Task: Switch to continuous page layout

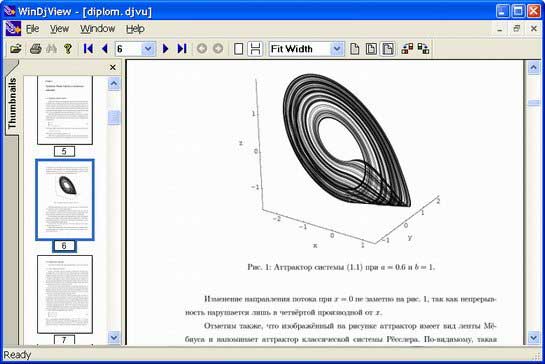Action: pyautogui.click(x=255, y=49)
